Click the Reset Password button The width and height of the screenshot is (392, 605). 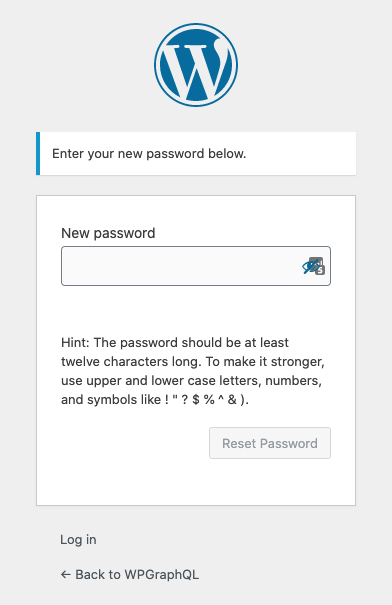tap(270, 443)
